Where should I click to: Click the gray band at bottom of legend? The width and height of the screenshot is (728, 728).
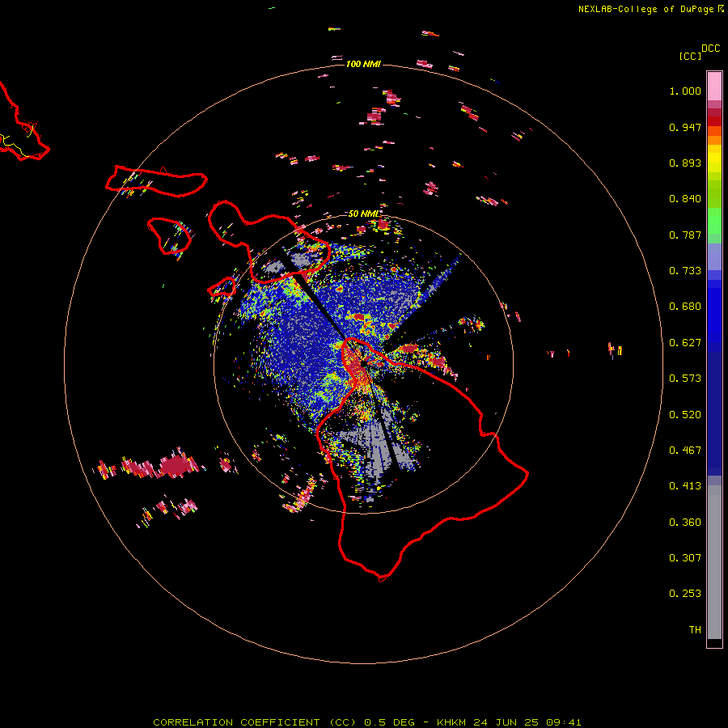pos(714,562)
